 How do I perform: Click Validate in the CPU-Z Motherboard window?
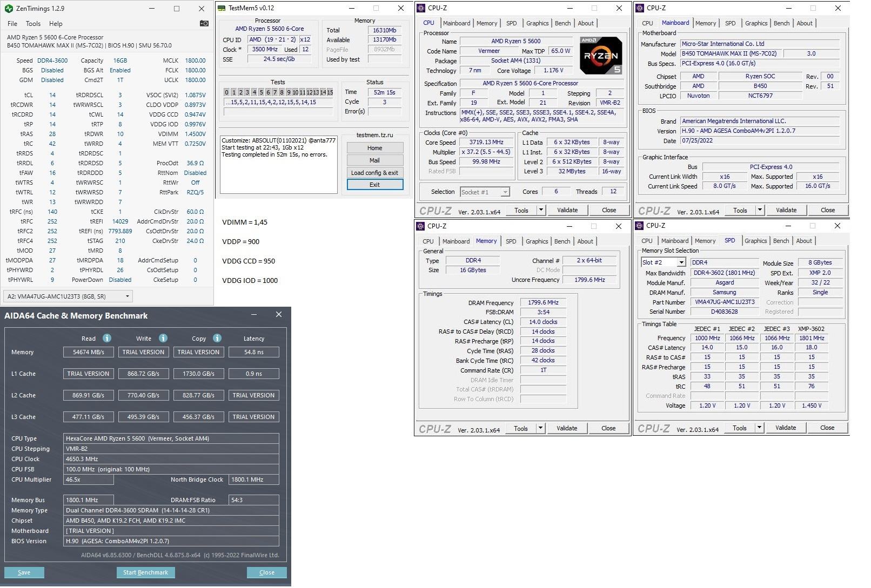[786, 210]
